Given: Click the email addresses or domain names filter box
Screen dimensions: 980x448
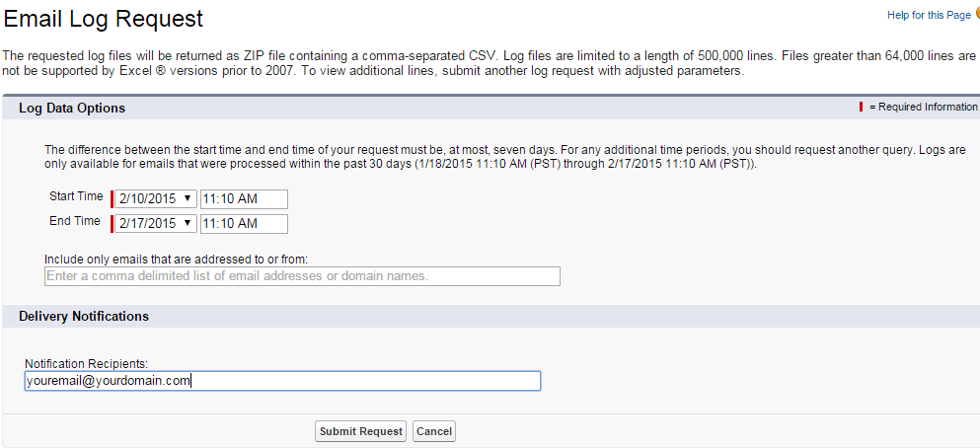Looking at the screenshot, I should (302, 276).
